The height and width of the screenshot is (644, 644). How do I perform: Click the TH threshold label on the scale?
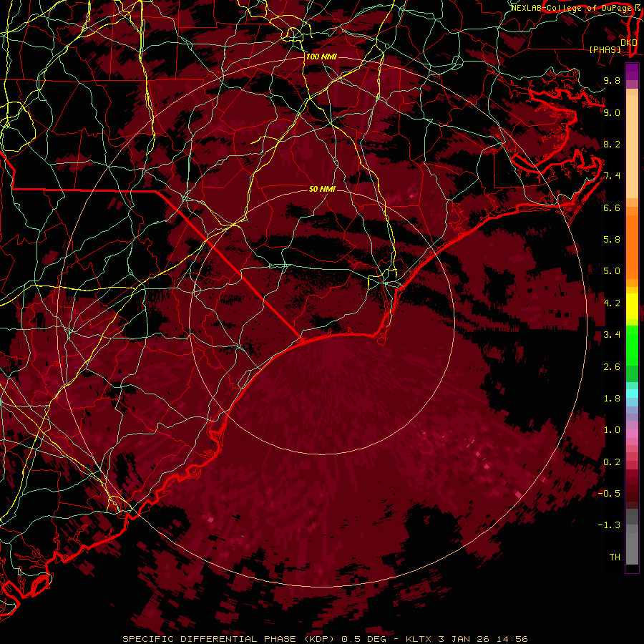pyautogui.click(x=615, y=557)
